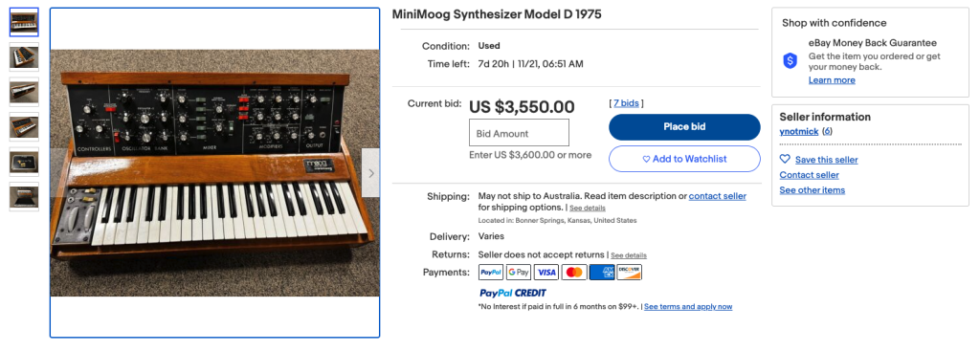Open the Learn more guarantee link
This screenshot has height=352, width=980.
(832, 80)
